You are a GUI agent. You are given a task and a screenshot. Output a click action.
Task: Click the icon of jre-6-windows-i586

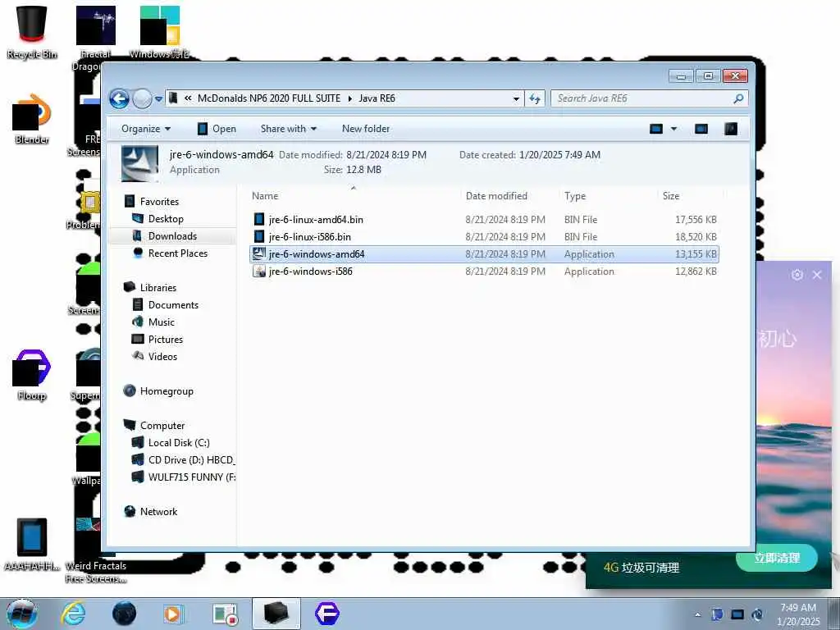tap(259, 271)
